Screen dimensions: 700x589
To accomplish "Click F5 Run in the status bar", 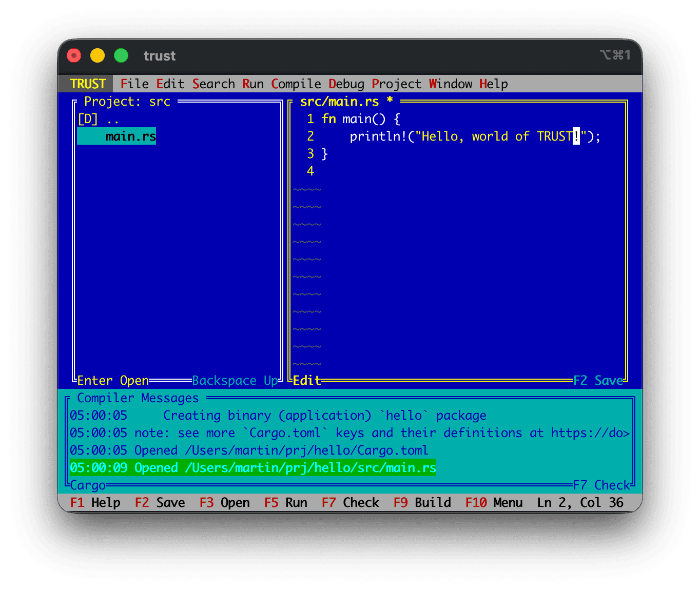I will tap(285, 503).
